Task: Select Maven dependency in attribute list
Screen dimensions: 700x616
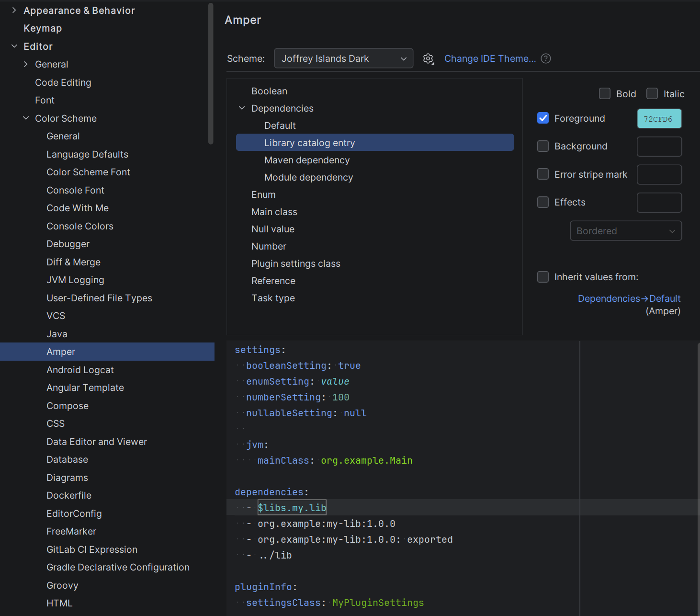Action: 307,160
